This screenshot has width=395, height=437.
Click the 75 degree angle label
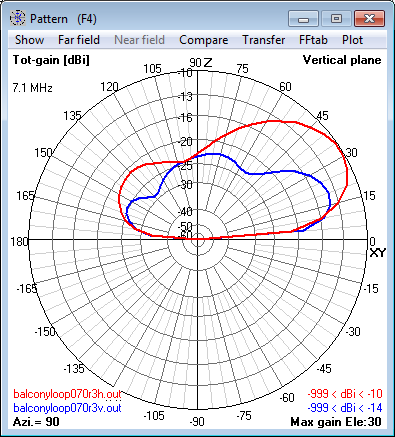click(x=242, y=69)
